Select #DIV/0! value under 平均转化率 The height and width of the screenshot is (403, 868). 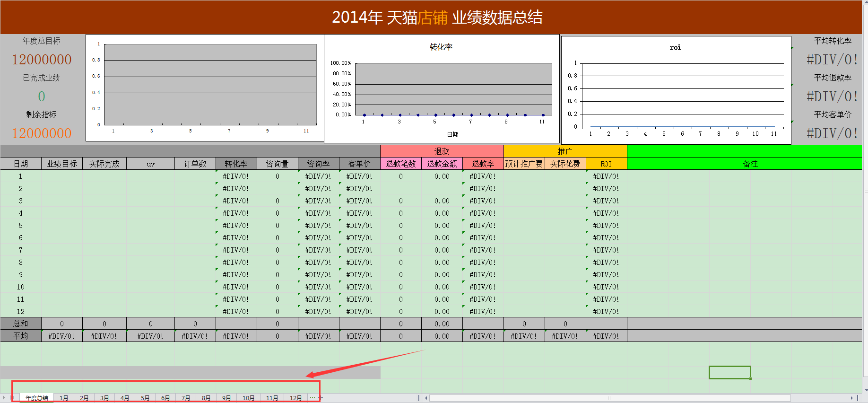pyautogui.click(x=832, y=60)
